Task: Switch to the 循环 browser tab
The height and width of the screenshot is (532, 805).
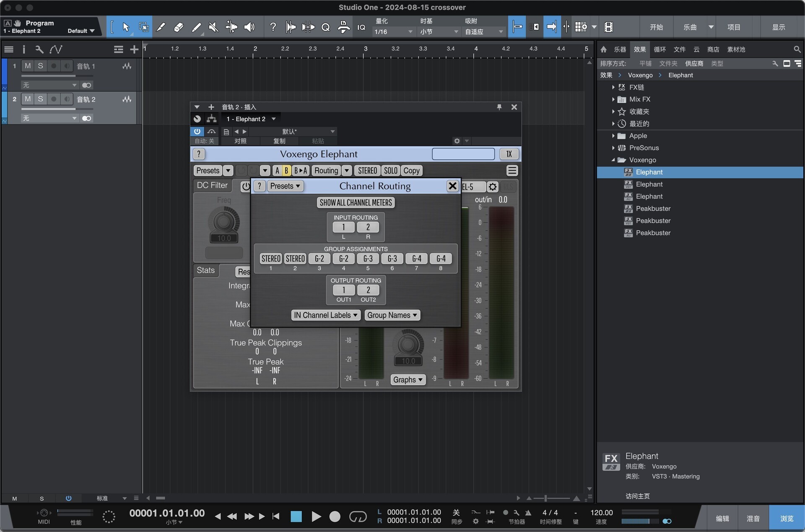Action: [x=660, y=49]
